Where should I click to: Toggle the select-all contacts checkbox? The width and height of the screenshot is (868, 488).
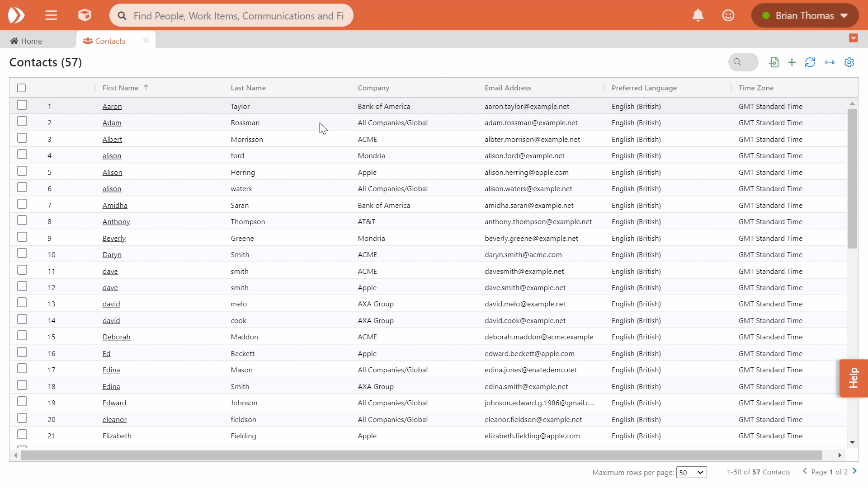(22, 88)
